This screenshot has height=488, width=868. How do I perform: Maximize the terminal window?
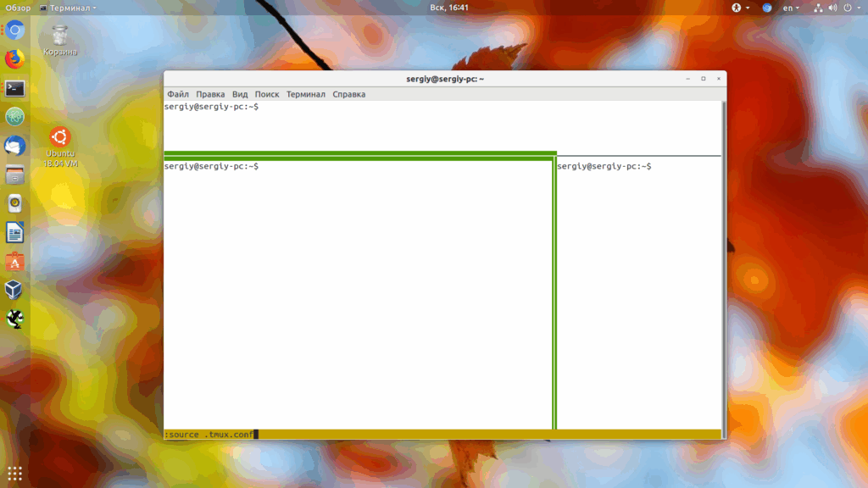click(x=703, y=79)
